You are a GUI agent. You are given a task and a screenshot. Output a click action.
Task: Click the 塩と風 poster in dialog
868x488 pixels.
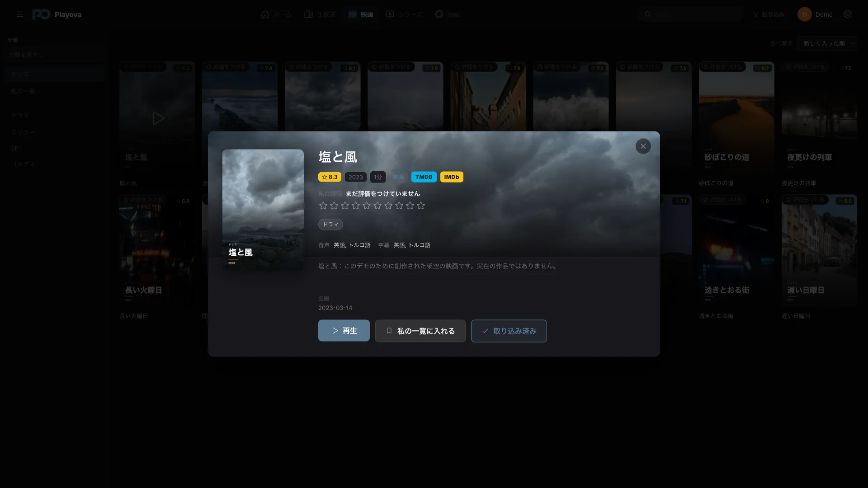pos(263,210)
